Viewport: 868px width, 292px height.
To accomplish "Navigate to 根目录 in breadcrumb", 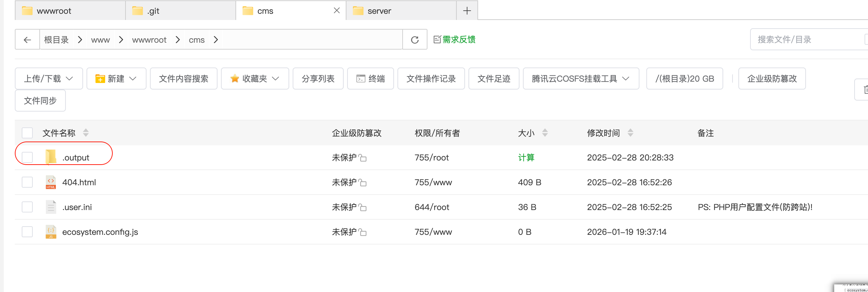I will [x=57, y=40].
